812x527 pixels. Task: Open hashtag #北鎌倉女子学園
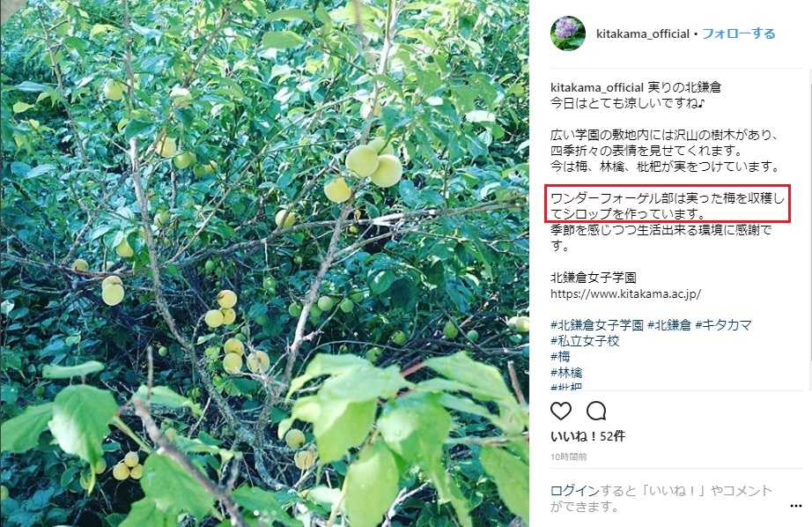point(596,325)
